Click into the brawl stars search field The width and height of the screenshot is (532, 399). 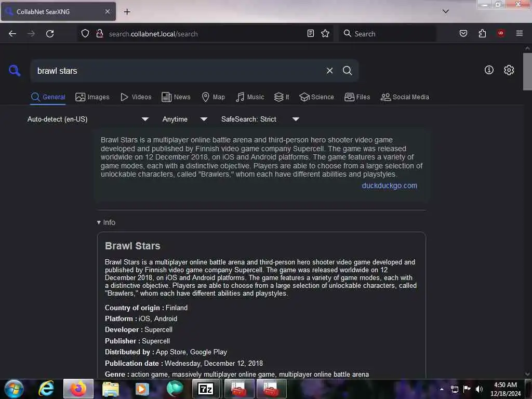[177, 71]
